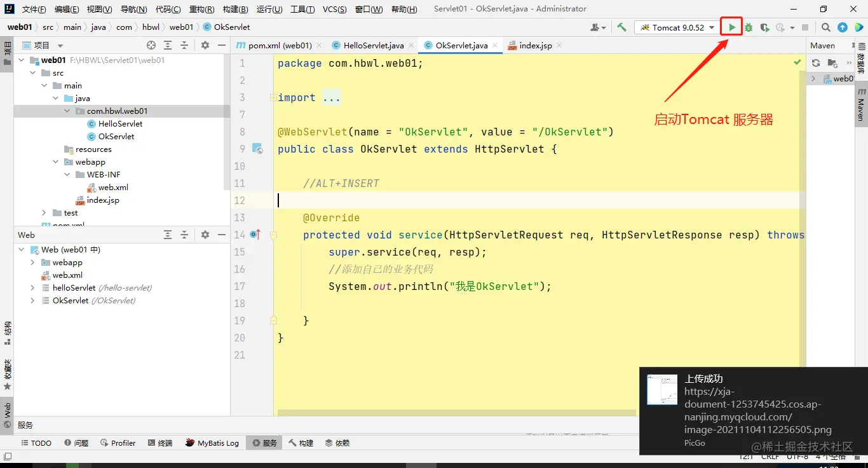This screenshot has width=868, height=468.
Task: Open the 依赖 dependencies tool window
Action: (x=337, y=443)
